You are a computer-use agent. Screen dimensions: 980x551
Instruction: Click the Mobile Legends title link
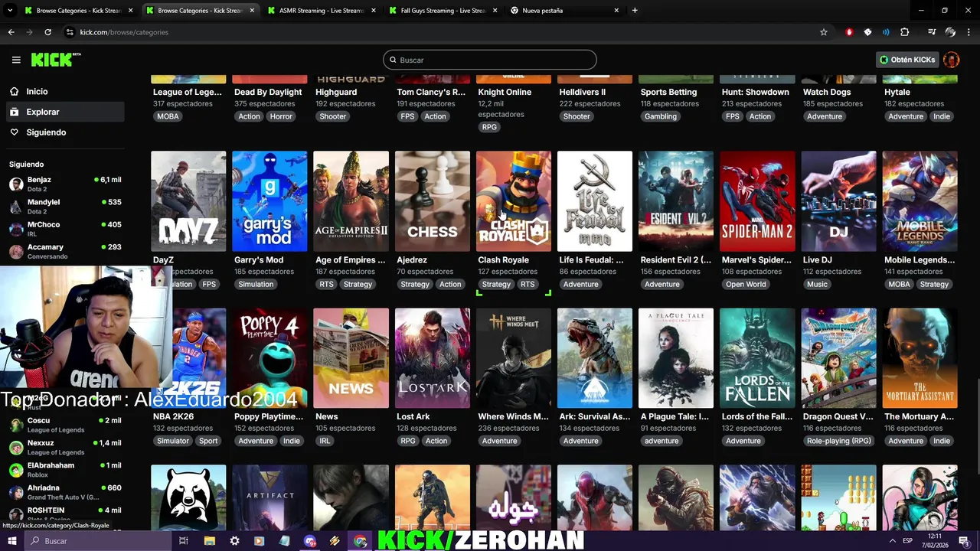point(920,260)
